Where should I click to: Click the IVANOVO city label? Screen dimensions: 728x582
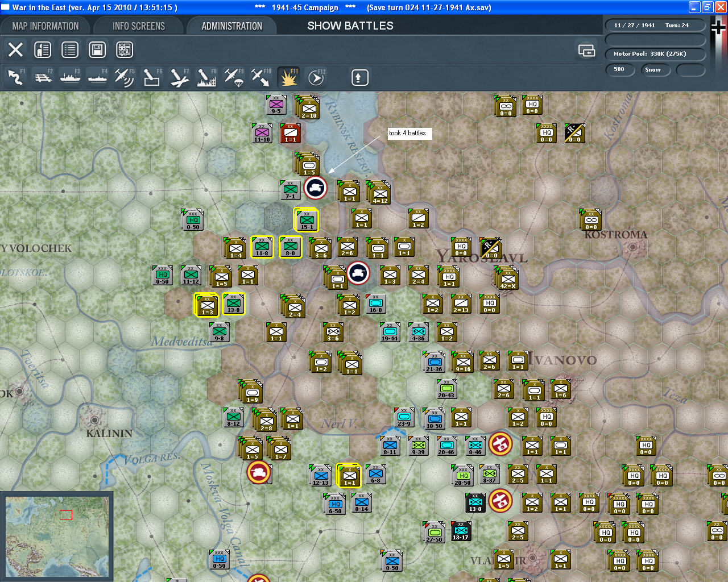[x=562, y=359]
